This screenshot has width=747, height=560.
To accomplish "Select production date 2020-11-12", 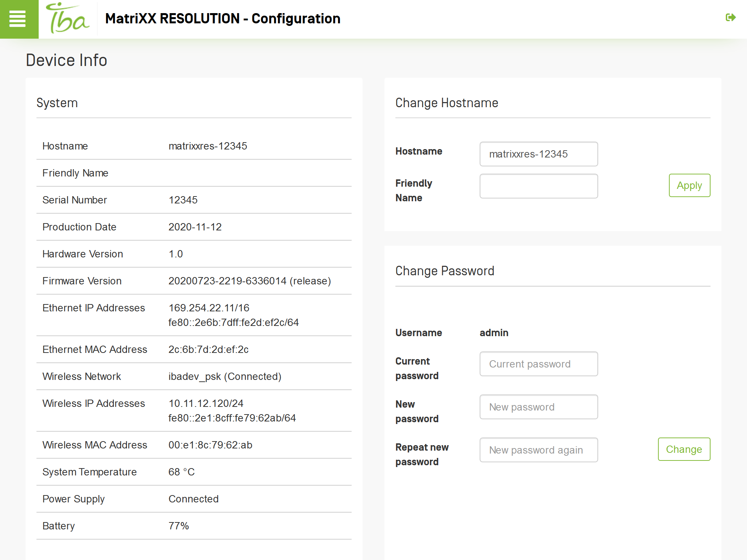I will point(195,227).
